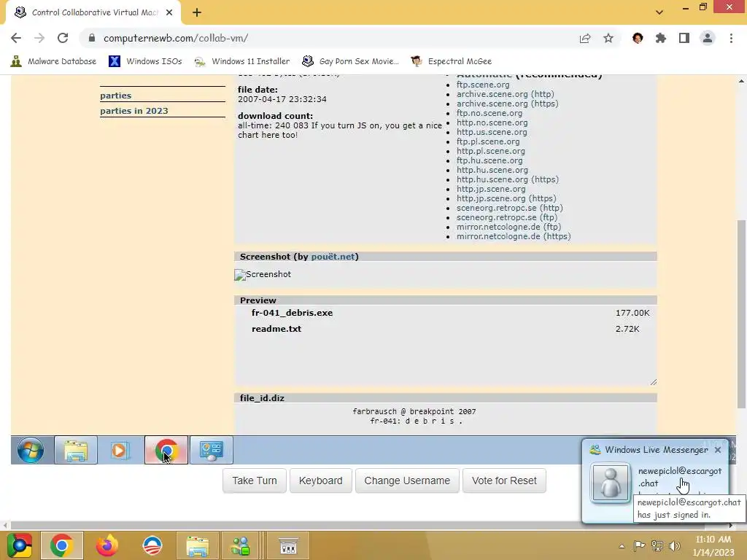Select fr-041_debris.exe in the preview list

coord(292,313)
